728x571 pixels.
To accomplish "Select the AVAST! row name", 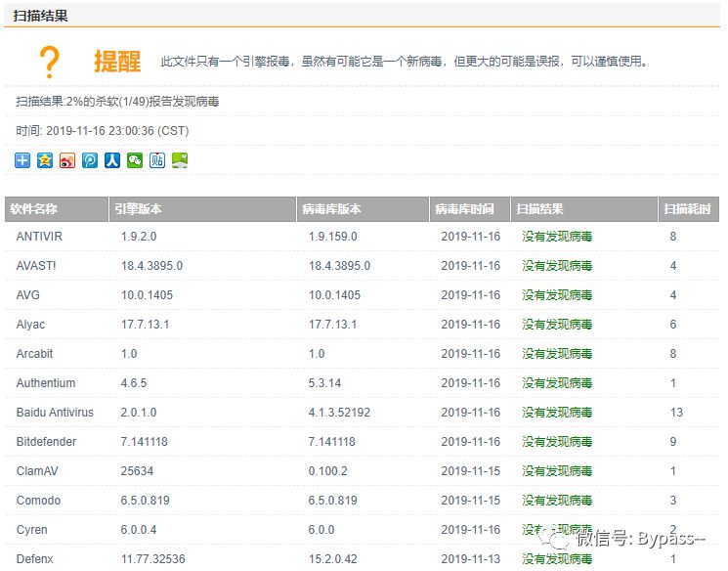I will [36, 266].
